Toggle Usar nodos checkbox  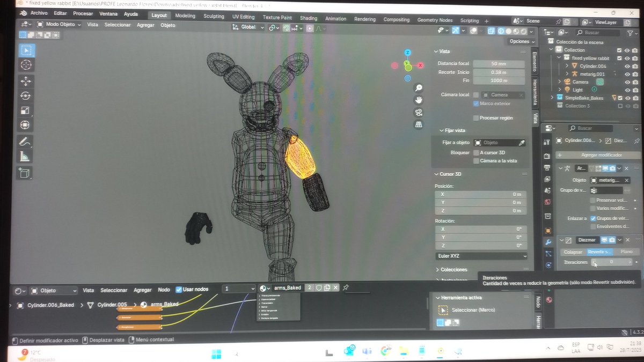179,290
